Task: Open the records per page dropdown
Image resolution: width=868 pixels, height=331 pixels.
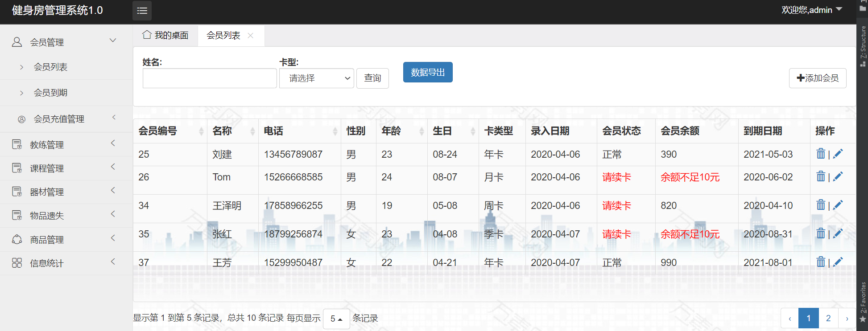Action: click(336, 319)
